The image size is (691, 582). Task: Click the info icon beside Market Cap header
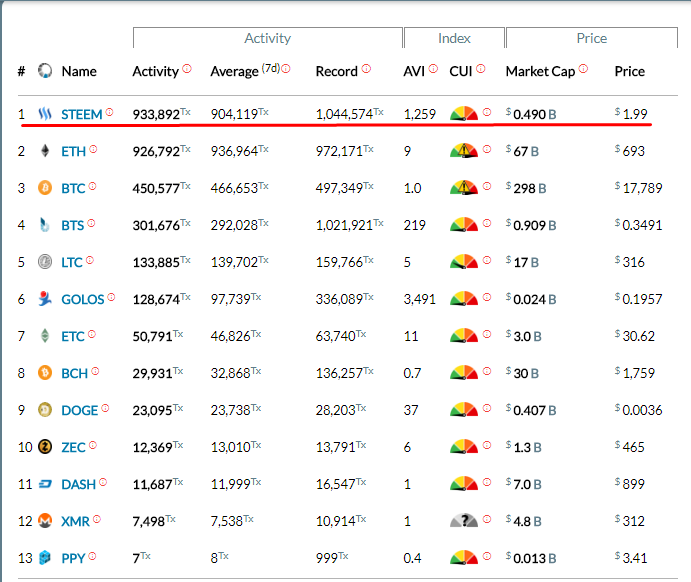[583, 68]
